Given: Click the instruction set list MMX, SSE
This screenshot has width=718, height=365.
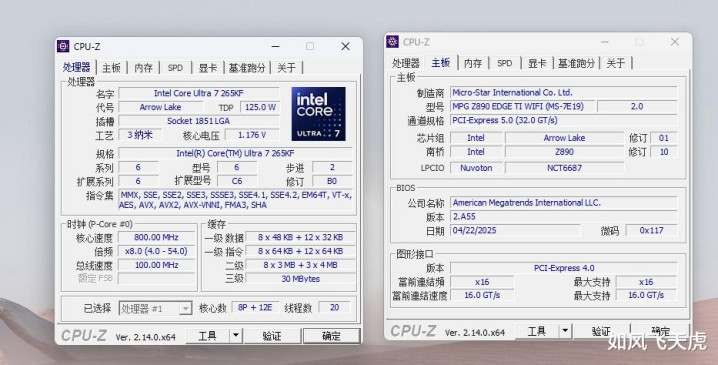Looking at the screenshot, I should point(236,200).
